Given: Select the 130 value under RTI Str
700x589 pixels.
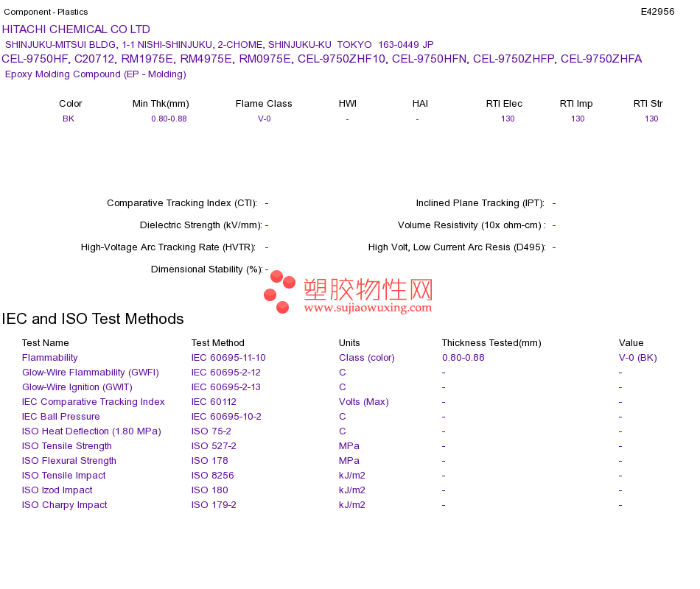Looking at the screenshot, I should (651, 119).
